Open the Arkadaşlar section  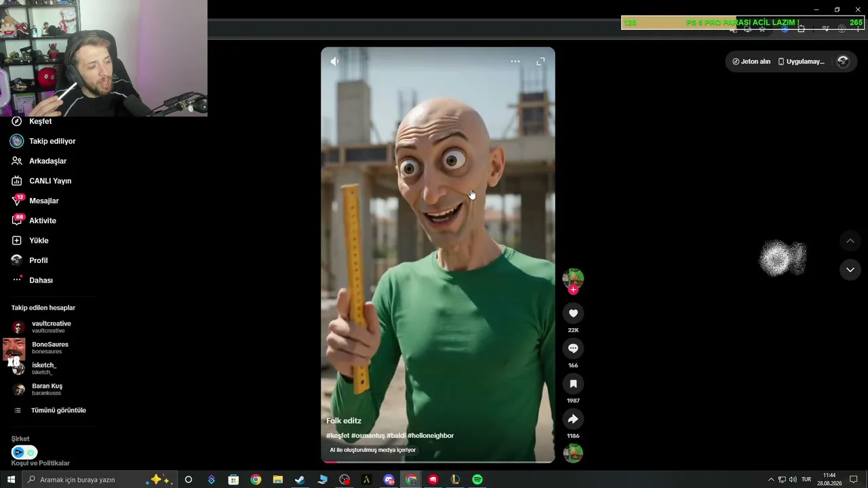39,161
